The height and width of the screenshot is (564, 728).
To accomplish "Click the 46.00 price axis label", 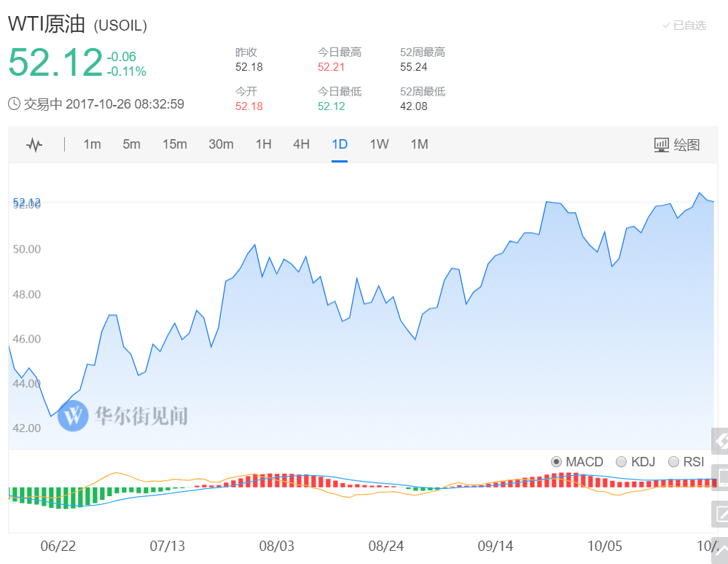I will point(26,339).
